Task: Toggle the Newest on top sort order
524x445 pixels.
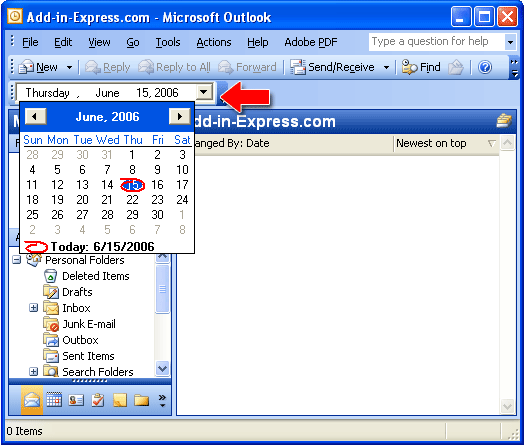Action: click(446, 143)
